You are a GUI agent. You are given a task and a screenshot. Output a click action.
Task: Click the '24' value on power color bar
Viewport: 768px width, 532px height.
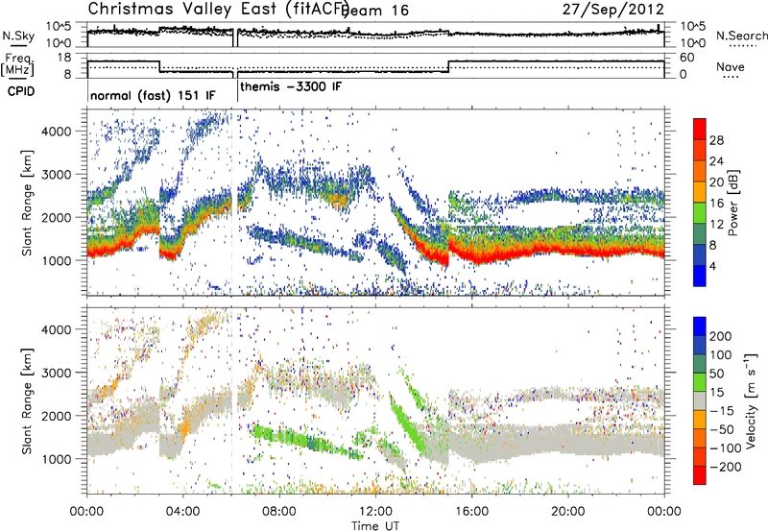pos(716,161)
